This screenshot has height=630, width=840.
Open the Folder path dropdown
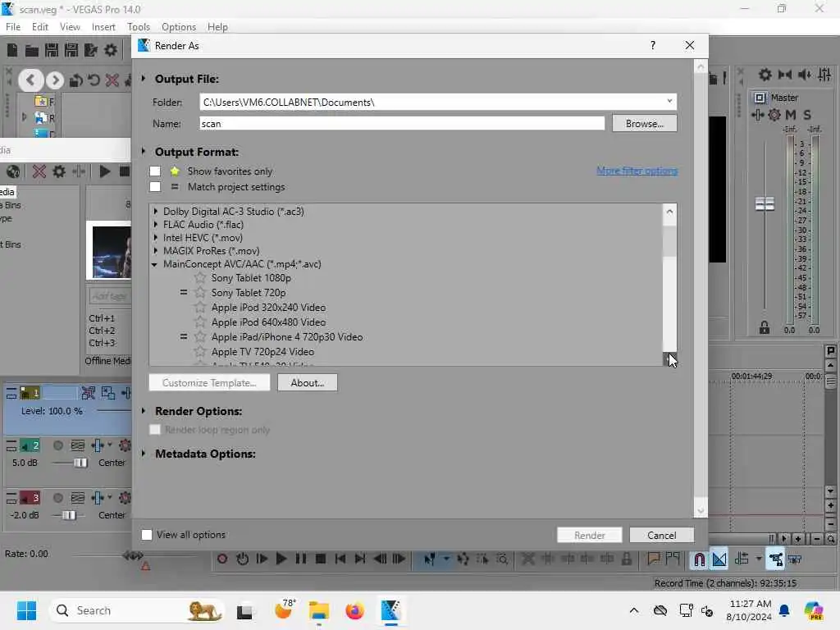point(669,101)
